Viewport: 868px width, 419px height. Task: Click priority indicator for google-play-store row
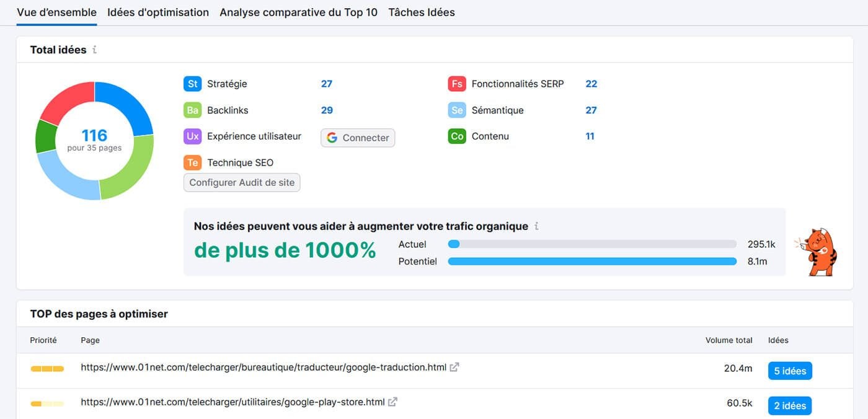pyautogui.click(x=47, y=404)
